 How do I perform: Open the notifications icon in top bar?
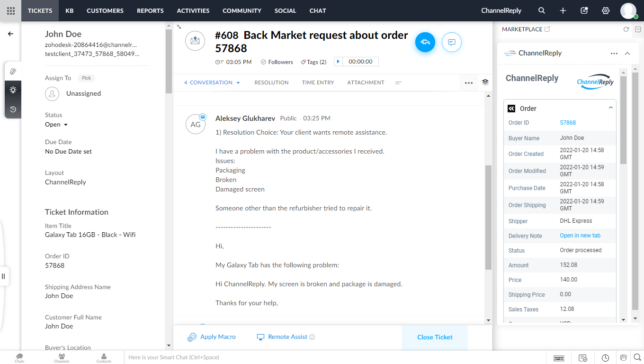pos(584,10)
